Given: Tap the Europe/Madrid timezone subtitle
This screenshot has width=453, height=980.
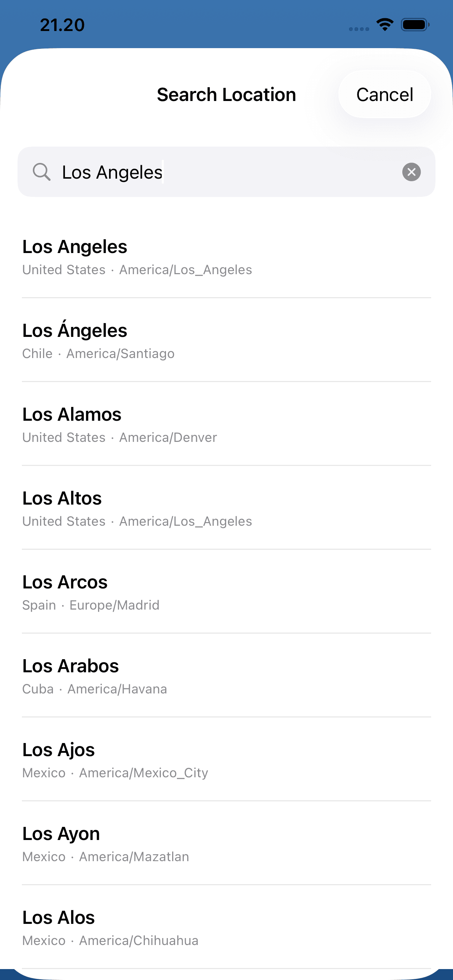Looking at the screenshot, I should click(114, 605).
